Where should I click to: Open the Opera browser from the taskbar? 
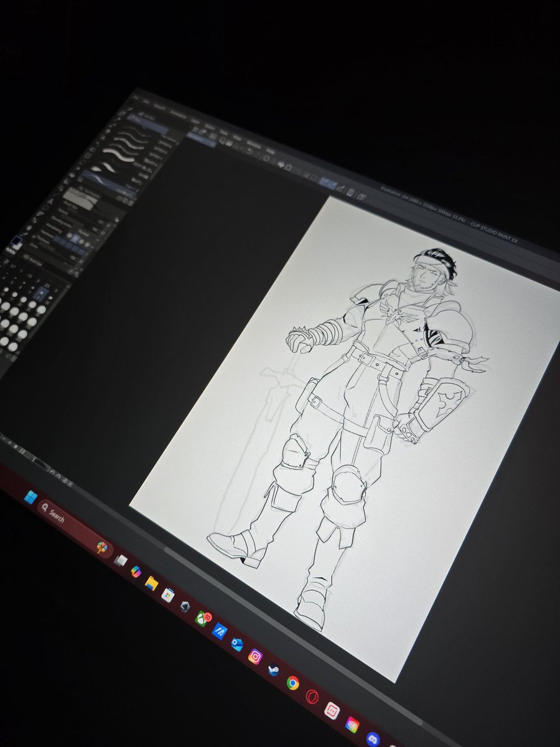pyautogui.click(x=312, y=697)
